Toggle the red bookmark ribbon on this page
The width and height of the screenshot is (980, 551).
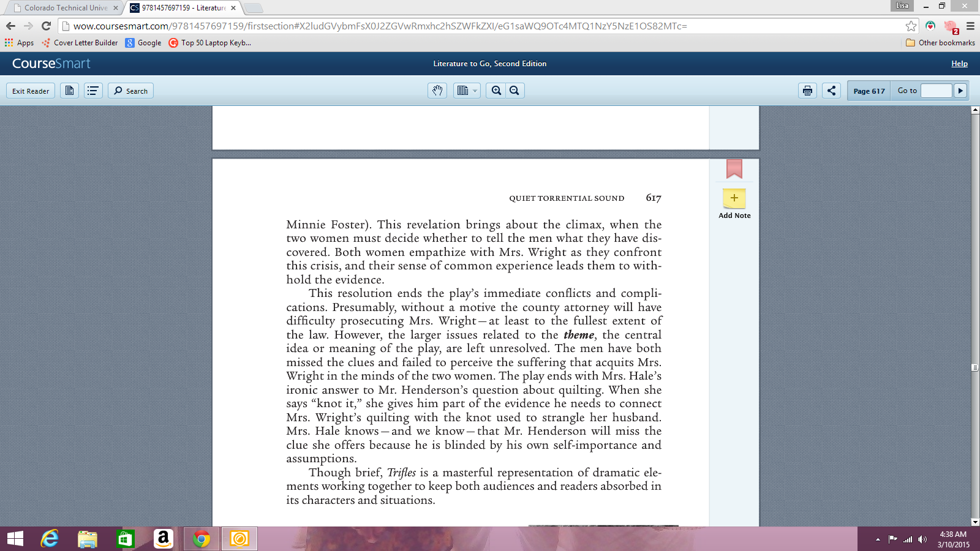[734, 169]
